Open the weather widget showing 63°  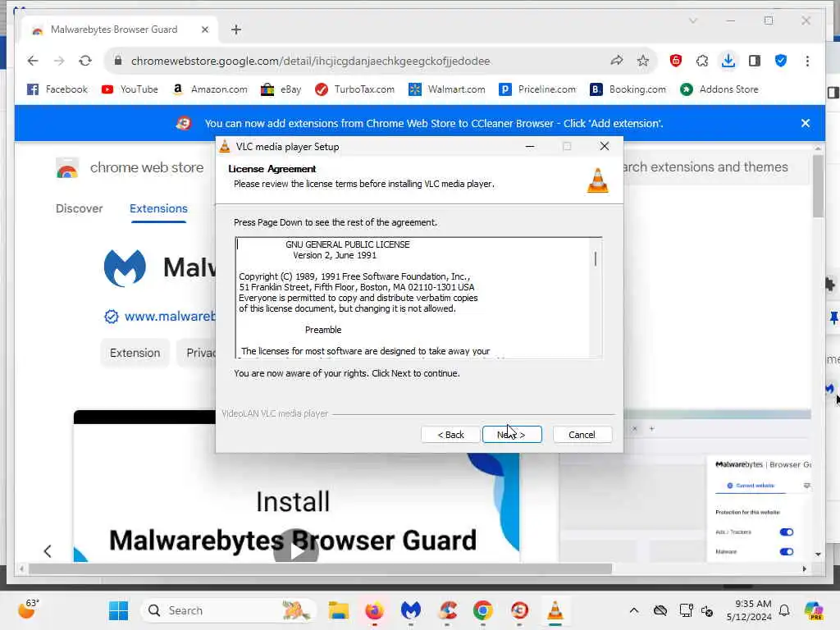(x=28, y=609)
